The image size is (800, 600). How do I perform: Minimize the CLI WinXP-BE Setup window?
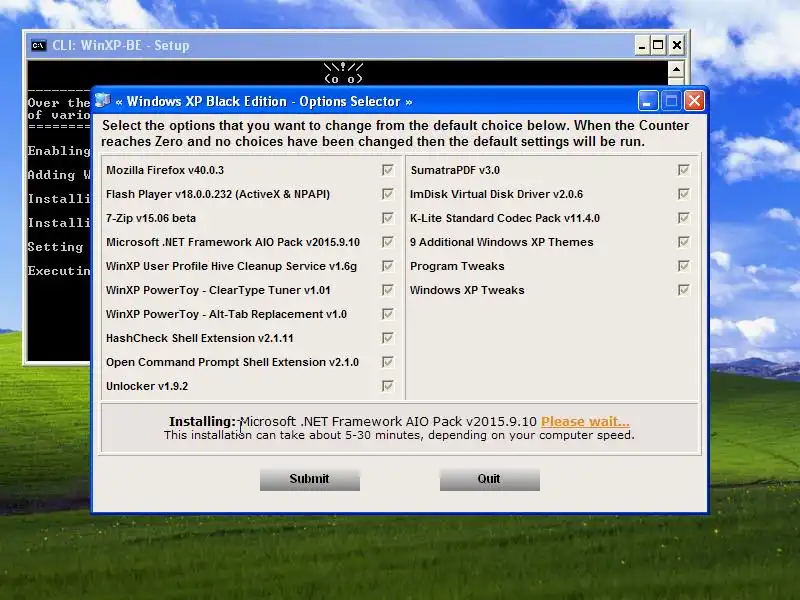point(642,45)
